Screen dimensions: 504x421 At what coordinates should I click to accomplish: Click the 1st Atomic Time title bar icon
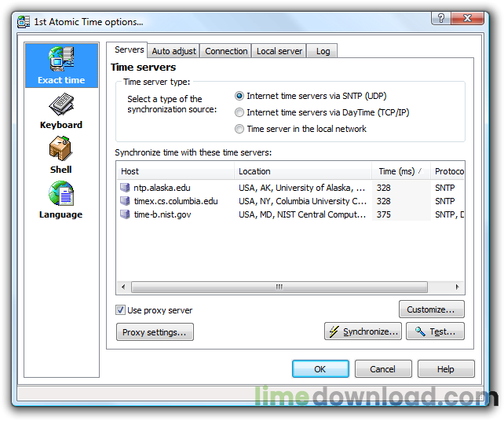pos(24,21)
